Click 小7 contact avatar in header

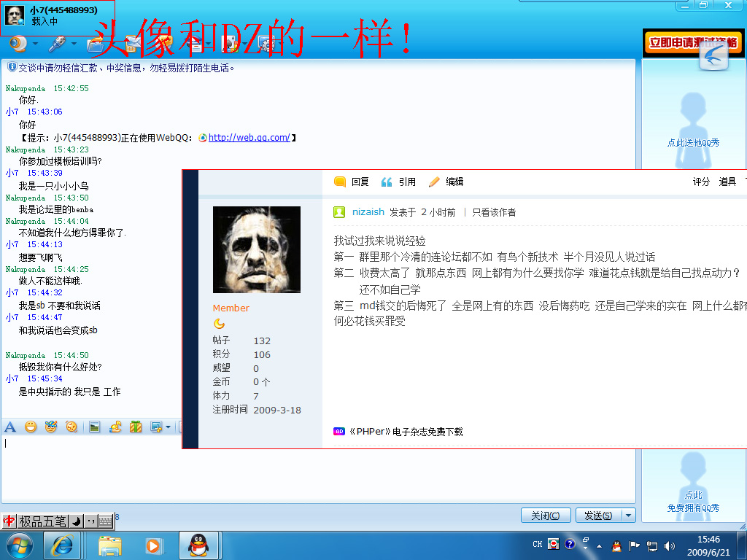(14, 16)
